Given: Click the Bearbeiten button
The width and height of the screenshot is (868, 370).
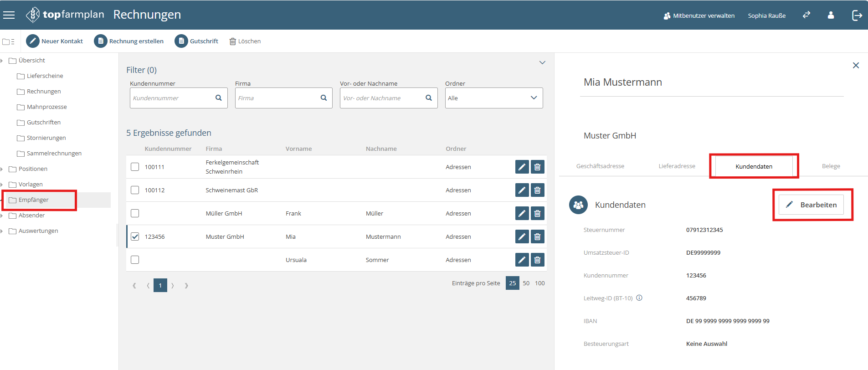Looking at the screenshot, I should click(811, 205).
